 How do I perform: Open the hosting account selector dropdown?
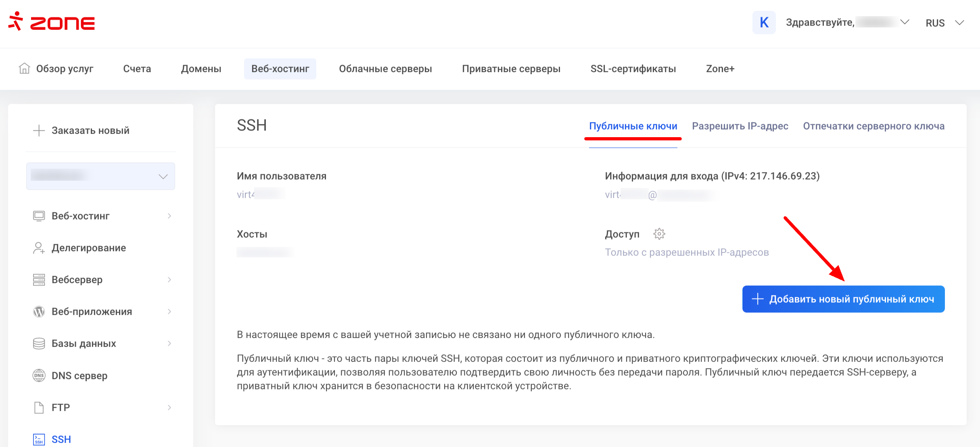pos(100,176)
